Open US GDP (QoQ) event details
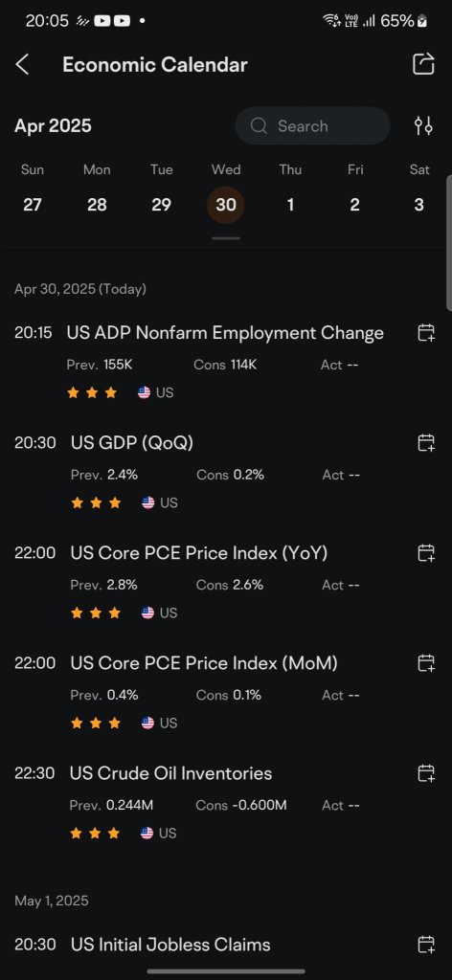Screen dimensions: 452x980 131,443
